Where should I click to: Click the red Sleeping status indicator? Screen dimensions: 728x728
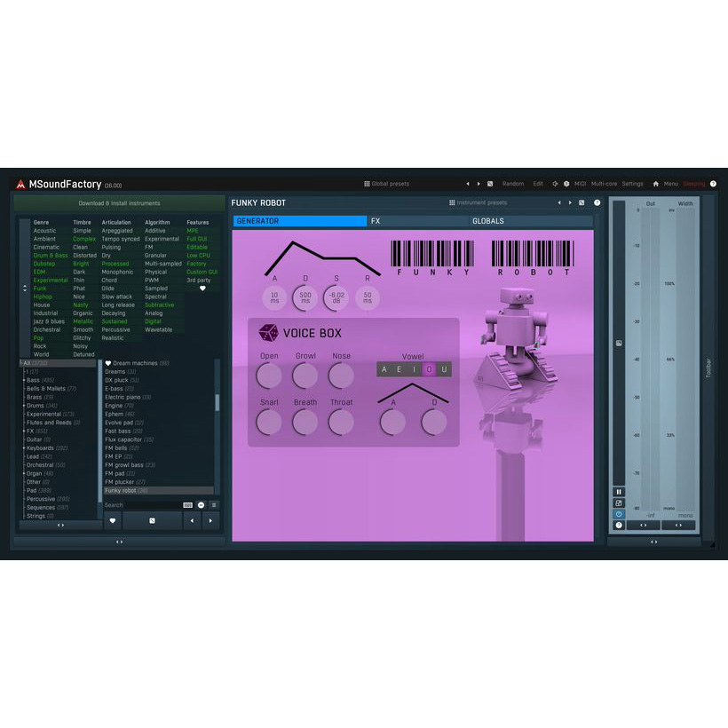694,184
